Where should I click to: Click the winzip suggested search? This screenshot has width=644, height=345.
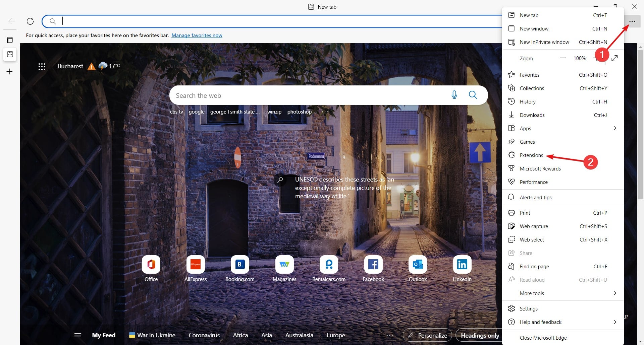274,112
